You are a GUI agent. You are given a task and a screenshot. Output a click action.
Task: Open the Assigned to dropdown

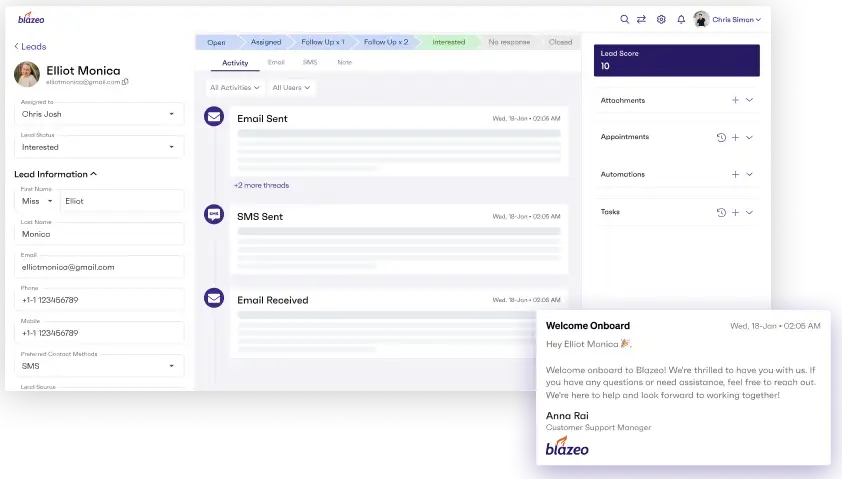pyautogui.click(x=99, y=114)
